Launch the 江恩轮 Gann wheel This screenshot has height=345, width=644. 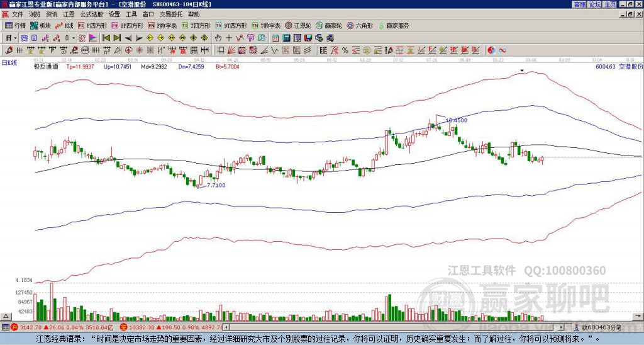(x=298, y=25)
